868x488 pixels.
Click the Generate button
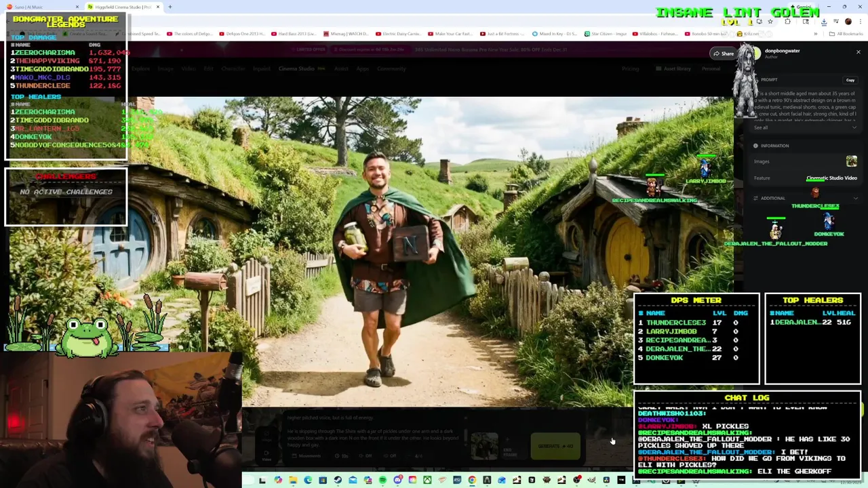(x=555, y=446)
